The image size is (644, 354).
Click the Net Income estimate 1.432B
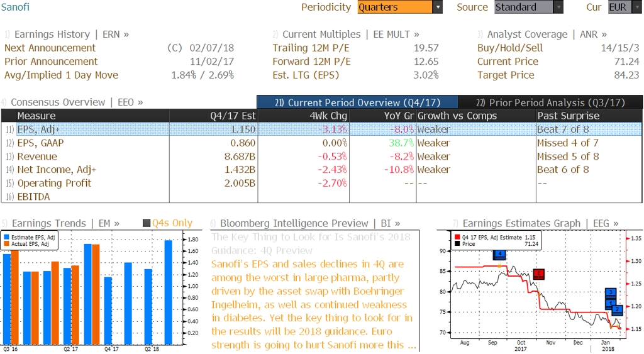[x=240, y=170]
